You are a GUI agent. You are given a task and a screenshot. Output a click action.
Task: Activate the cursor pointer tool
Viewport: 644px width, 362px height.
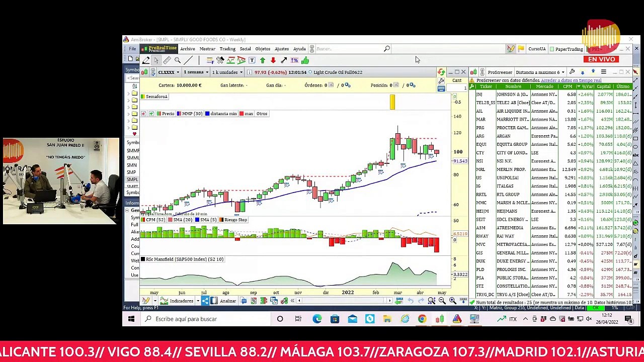coord(156,60)
